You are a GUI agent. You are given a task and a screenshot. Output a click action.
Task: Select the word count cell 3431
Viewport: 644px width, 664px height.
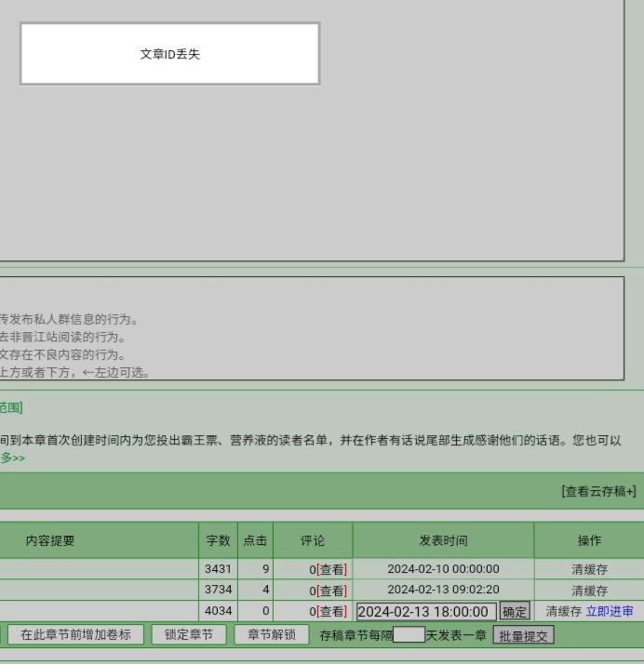point(218,569)
